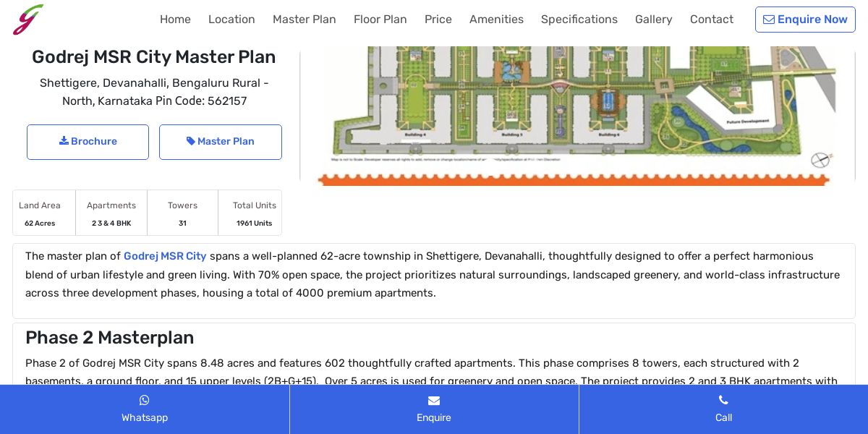Tap the Call label in bottom bar
This screenshot has height=434, width=868.
(x=723, y=417)
